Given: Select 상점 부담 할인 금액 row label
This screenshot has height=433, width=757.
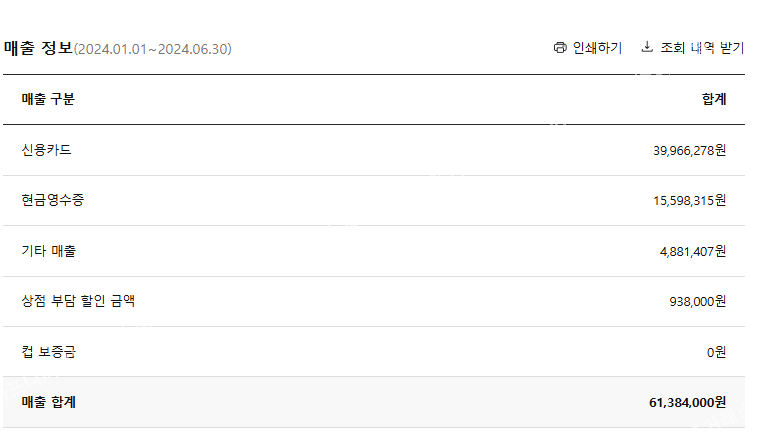Looking at the screenshot, I should click(x=78, y=301).
